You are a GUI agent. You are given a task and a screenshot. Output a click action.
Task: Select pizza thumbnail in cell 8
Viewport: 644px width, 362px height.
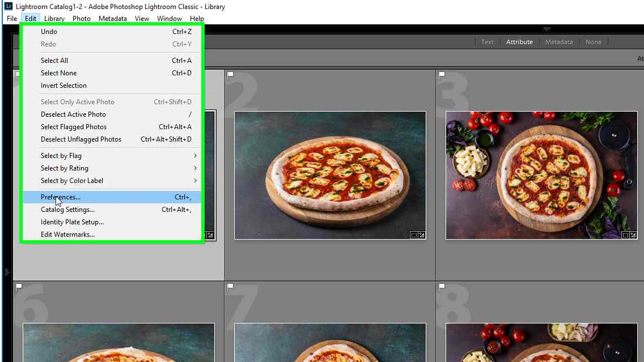tap(542, 342)
